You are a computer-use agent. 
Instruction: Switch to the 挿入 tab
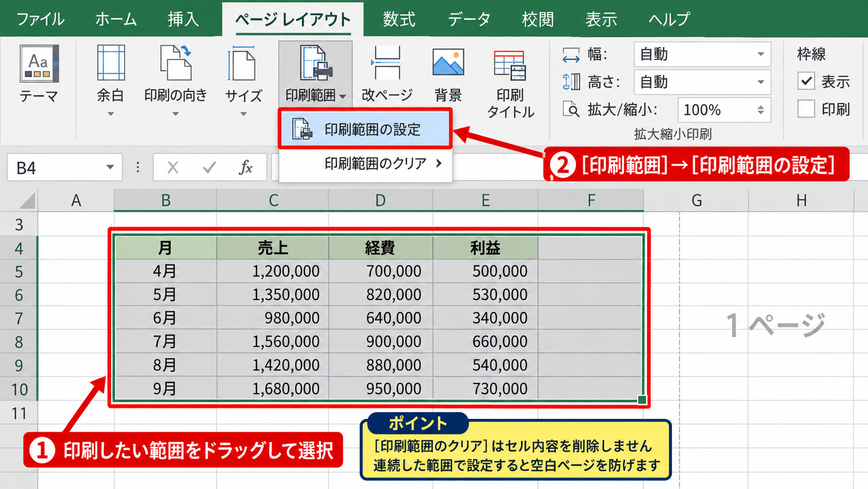183,19
